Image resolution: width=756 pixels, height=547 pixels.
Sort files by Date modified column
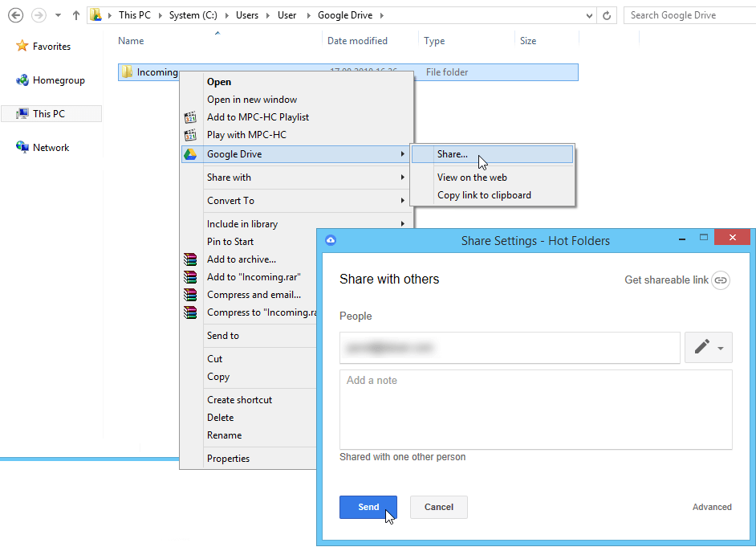[x=357, y=41]
